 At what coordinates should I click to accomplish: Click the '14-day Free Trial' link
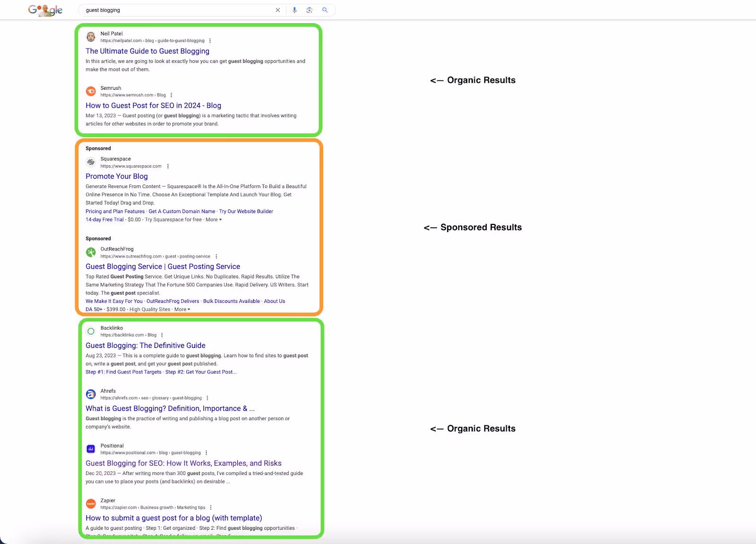(x=104, y=220)
